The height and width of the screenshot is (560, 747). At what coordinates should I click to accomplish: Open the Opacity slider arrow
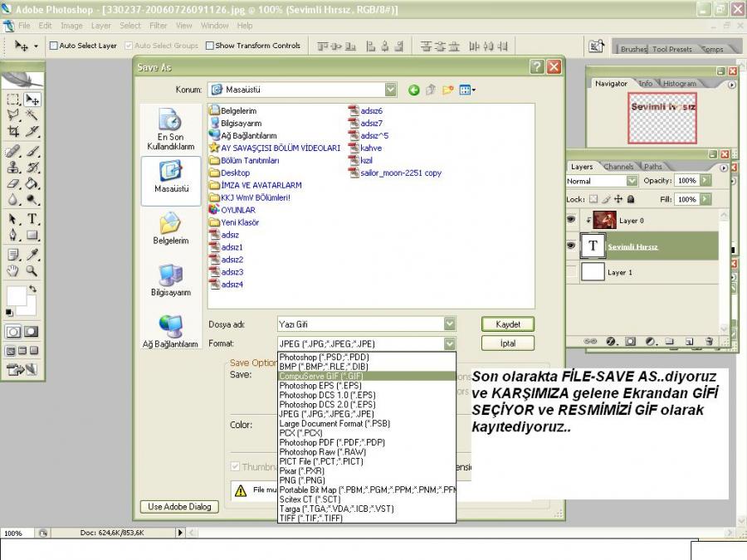click(x=705, y=181)
